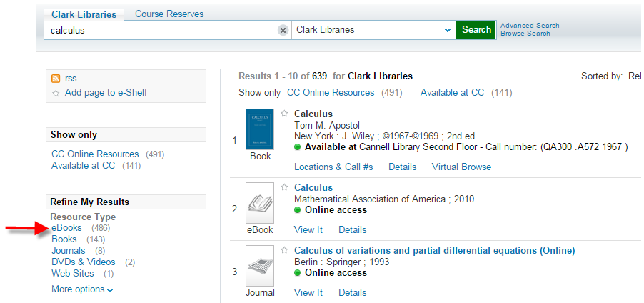The width and height of the screenshot is (644, 303).
Task: Switch to the Course Reserves tab
Action: [169, 14]
